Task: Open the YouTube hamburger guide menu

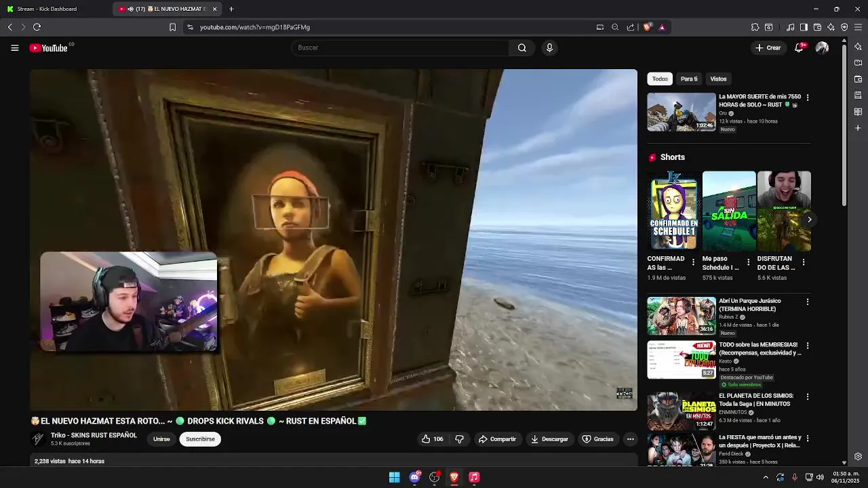Action: click(x=14, y=47)
